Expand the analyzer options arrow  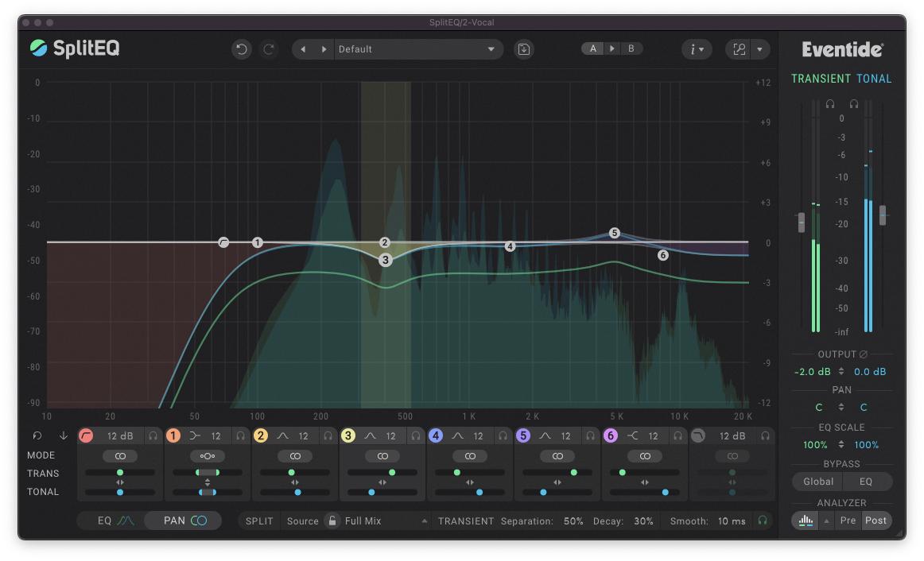click(826, 520)
